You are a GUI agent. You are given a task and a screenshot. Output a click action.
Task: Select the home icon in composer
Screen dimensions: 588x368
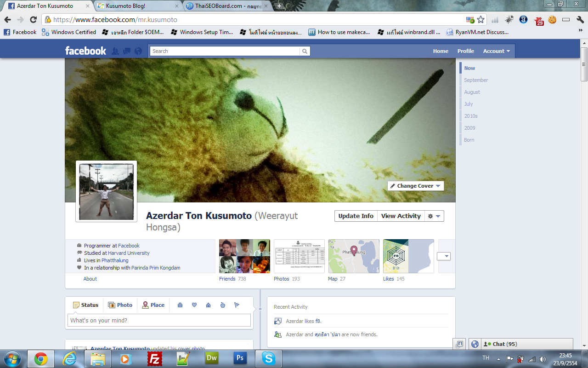coord(209,305)
